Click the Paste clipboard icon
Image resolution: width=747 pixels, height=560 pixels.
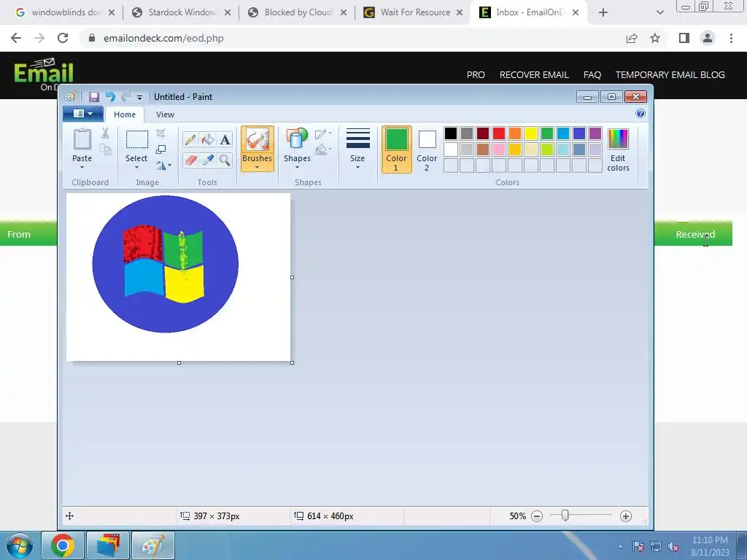click(x=82, y=139)
